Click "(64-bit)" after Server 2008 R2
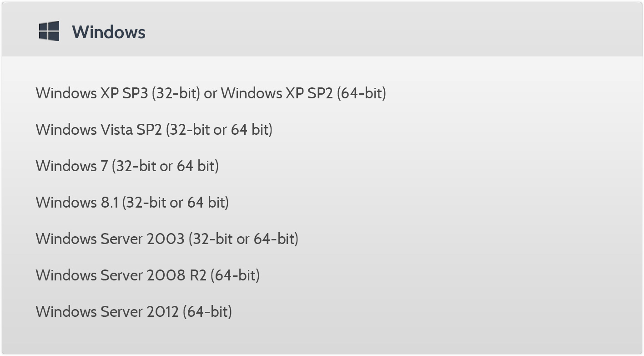 point(235,275)
